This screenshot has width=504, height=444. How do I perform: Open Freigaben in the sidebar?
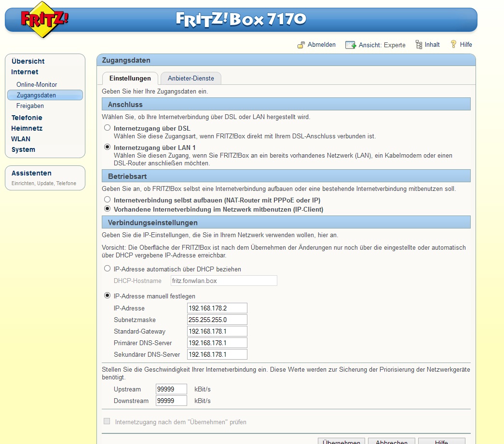[30, 106]
